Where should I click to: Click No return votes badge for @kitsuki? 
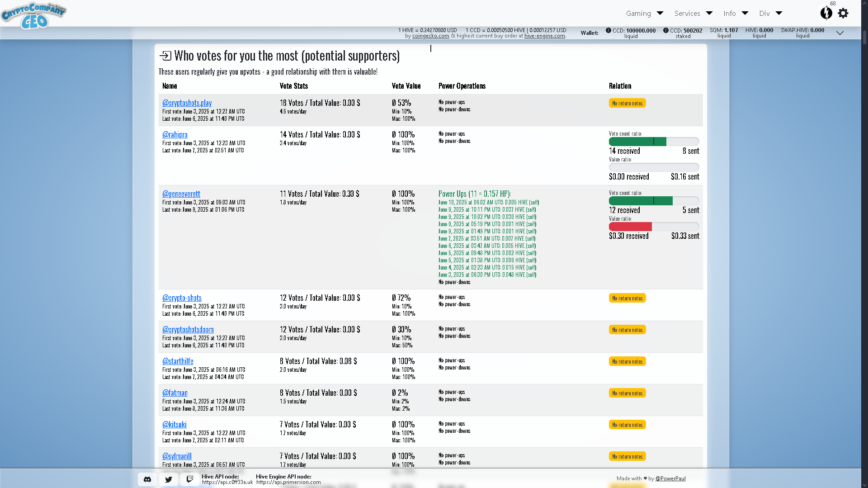[627, 425]
